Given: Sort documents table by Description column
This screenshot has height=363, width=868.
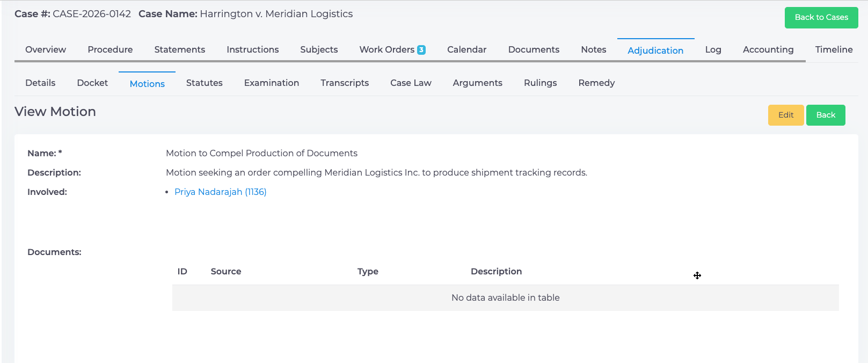Looking at the screenshot, I should 496,271.
